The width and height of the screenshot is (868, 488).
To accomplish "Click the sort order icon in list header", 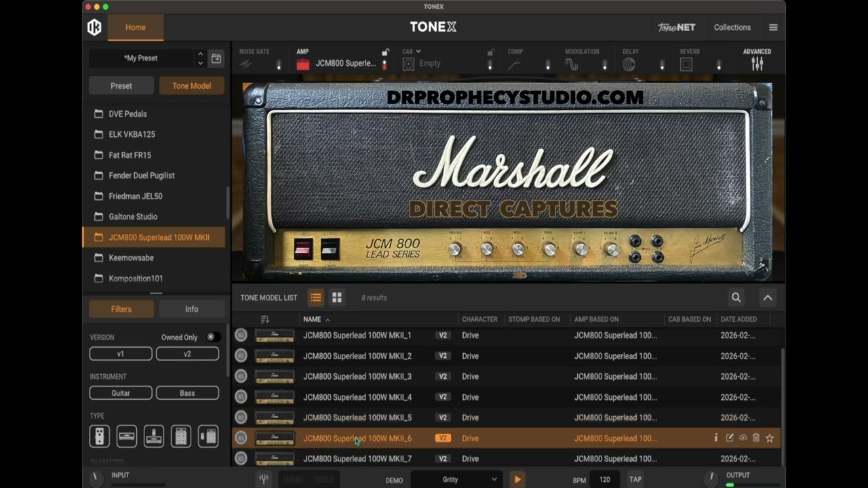I will click(264, 319).
